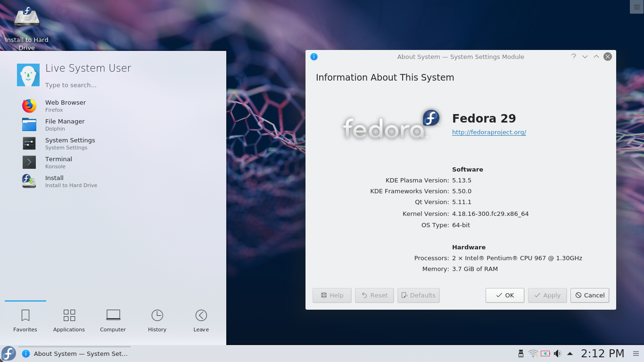Open the Dolphin file manager icon

tap(29, 124)
